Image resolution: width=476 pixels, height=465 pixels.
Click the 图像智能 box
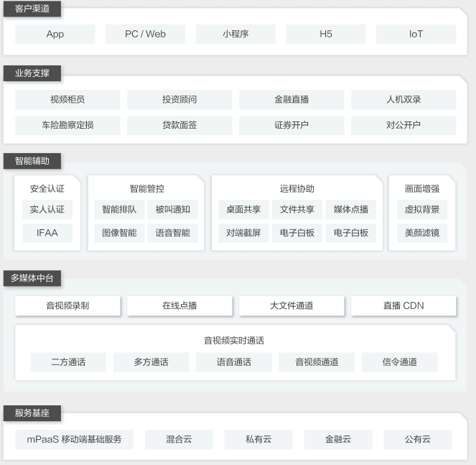coord(119,233)
